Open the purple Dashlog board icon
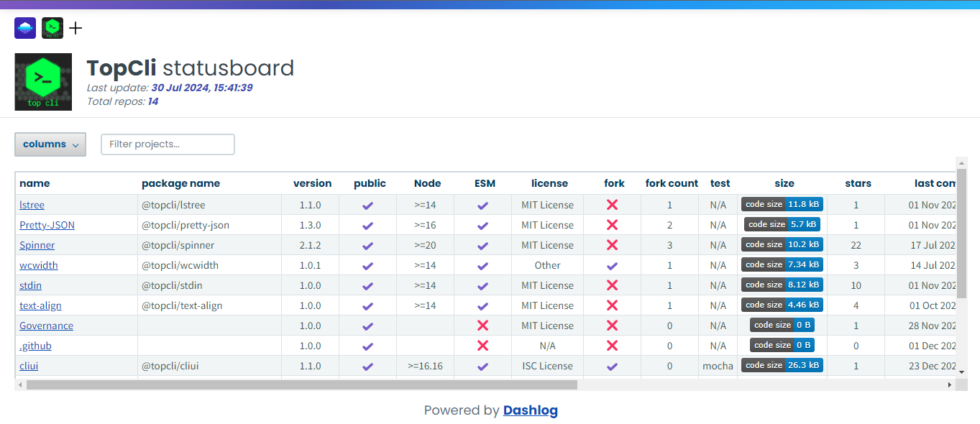Screen dimensions: 980x424 [25, 28]
